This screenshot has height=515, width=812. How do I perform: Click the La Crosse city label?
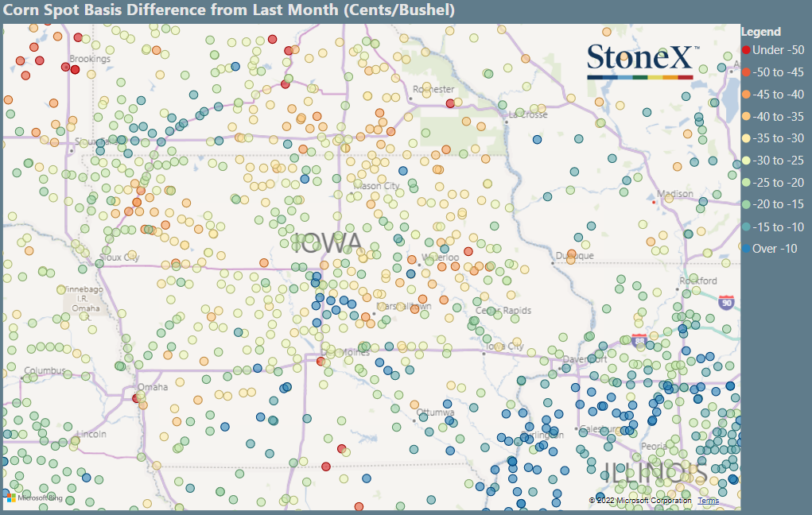528,114
